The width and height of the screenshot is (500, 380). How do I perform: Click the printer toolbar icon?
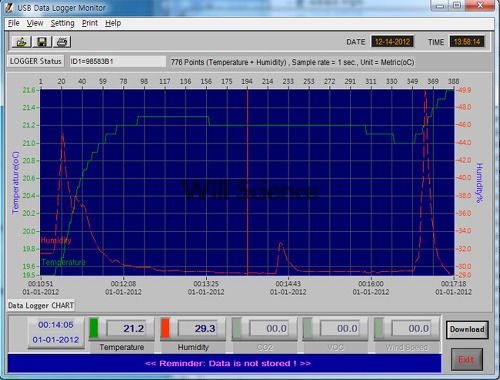pos(62,42)
